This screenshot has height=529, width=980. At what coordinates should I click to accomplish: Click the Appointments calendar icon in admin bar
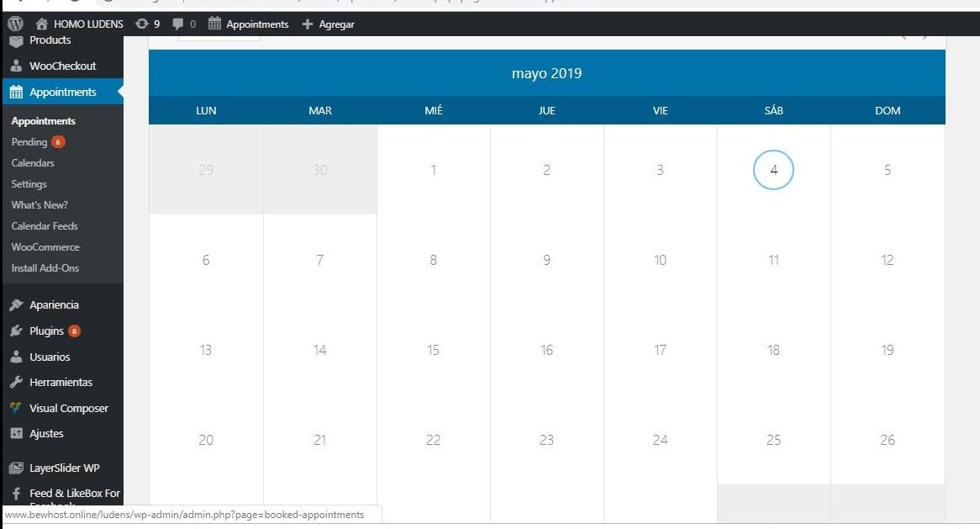click(214, 24)
